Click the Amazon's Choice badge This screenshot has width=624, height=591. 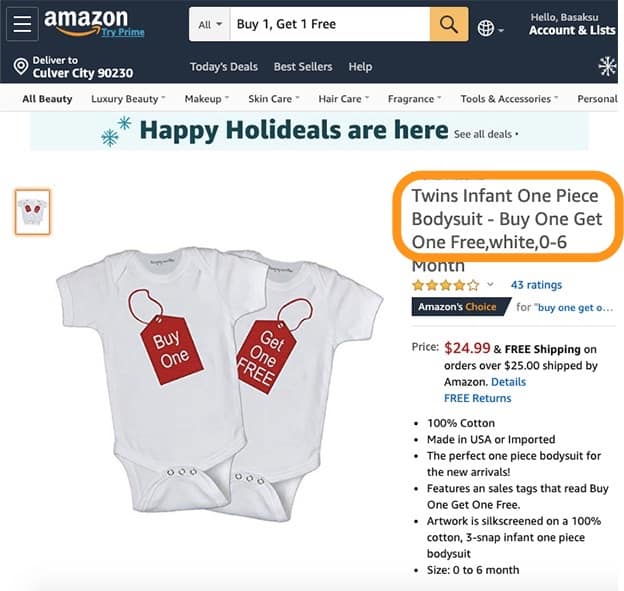point(460,307)
